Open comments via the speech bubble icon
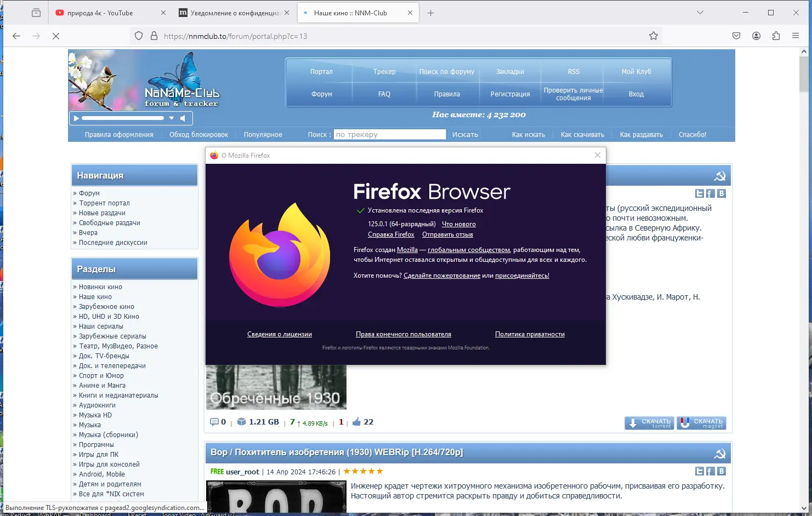The image size is (812, 516). pyautogui.click(x=214, y=422)
